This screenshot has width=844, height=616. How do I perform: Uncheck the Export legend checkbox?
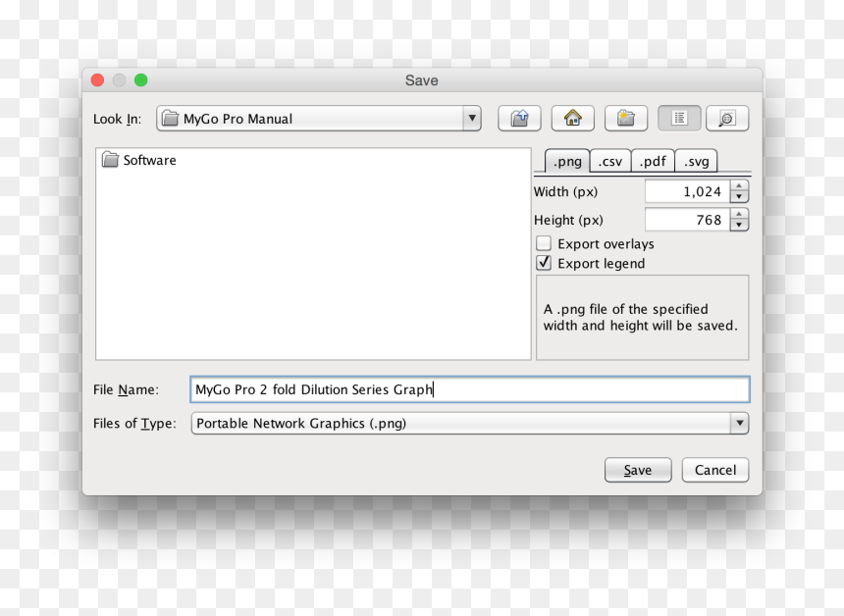[544, 263]
